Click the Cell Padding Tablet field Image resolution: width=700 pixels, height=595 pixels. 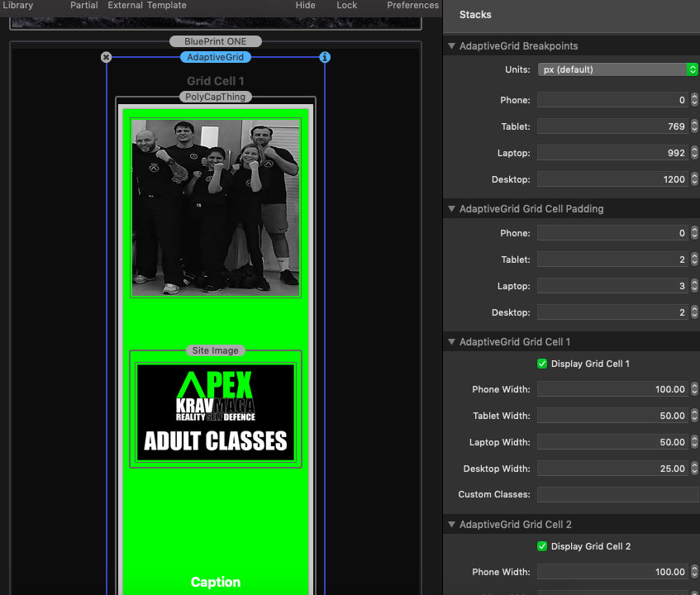point(612,259)
